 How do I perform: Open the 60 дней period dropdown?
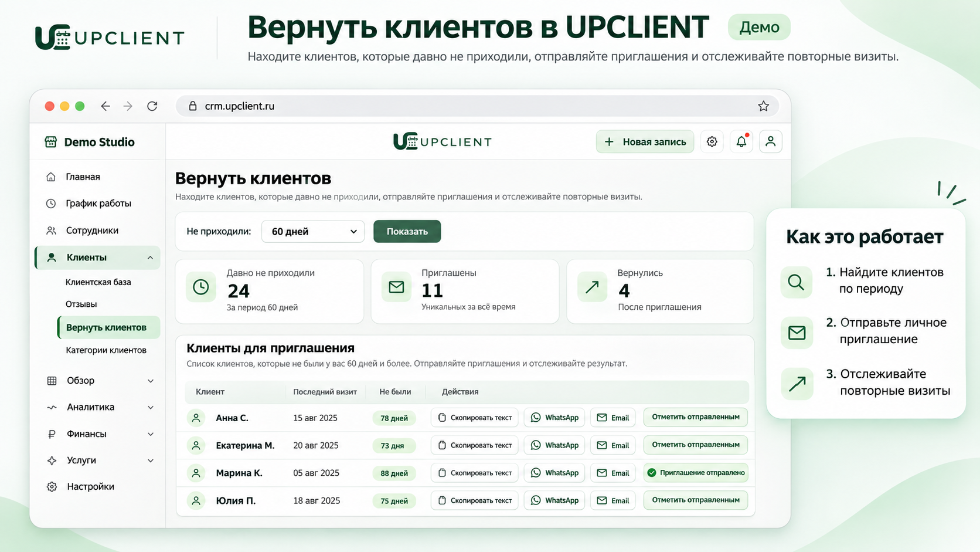click(313, 231)
